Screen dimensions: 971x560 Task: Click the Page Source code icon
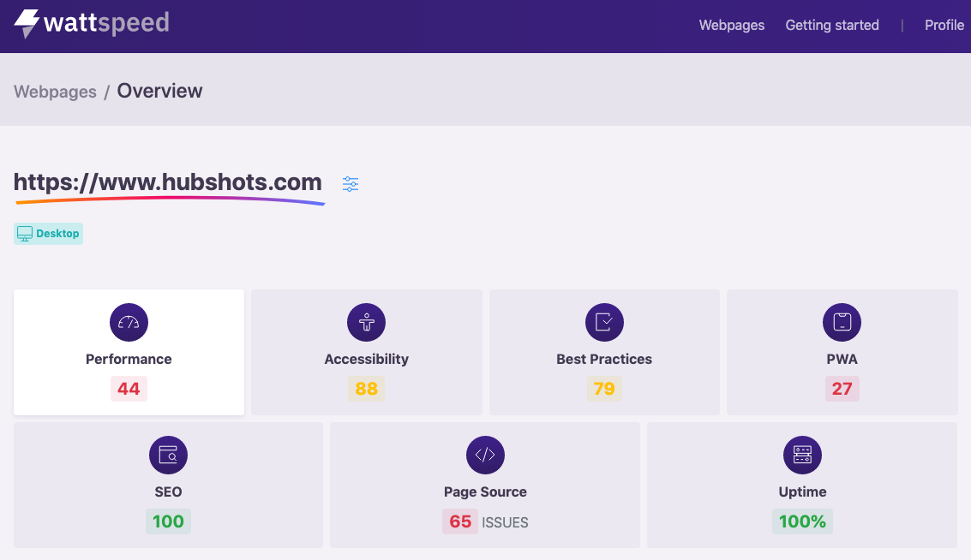tap(485, 455)
